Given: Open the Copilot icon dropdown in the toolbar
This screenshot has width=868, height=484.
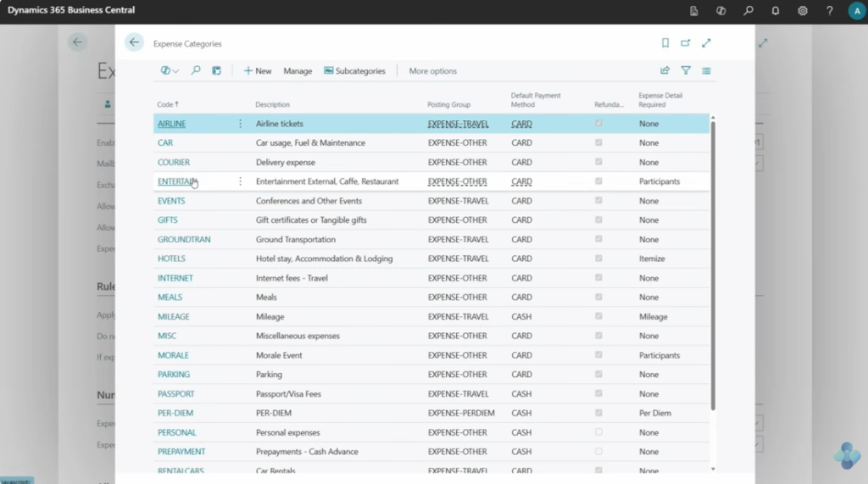Looking at the screenshot, I should click(170, 70).
